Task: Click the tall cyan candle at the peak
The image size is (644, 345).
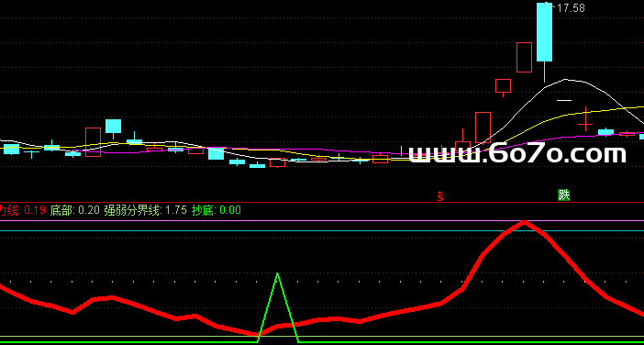Action: pyautogui.click(x=545, y=32)
